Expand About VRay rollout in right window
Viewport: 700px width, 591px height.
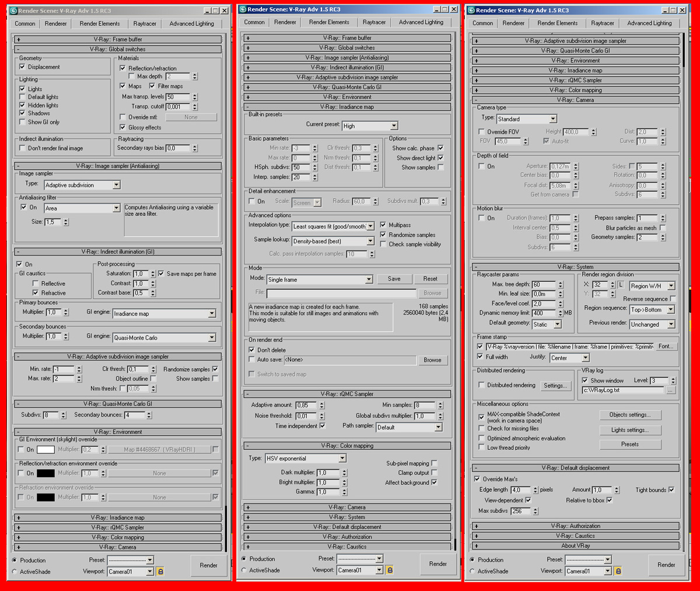point(576,546)
